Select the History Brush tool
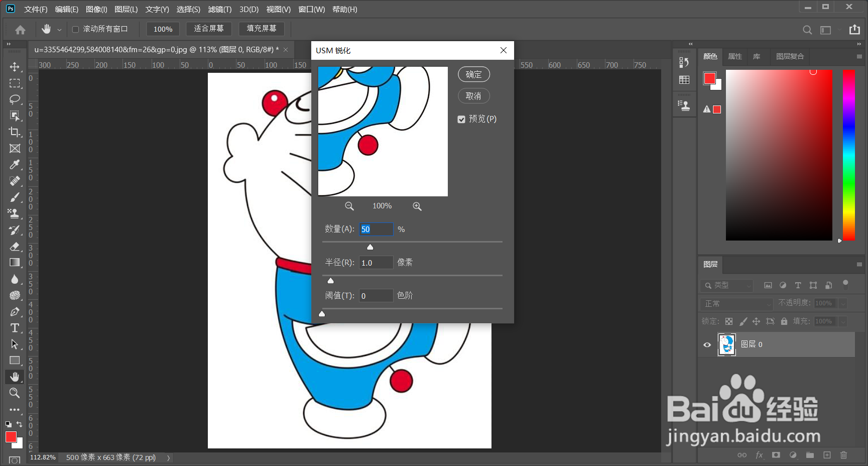Image resolution: width=868 pixels, height=466 pixels. coord(15,230)
